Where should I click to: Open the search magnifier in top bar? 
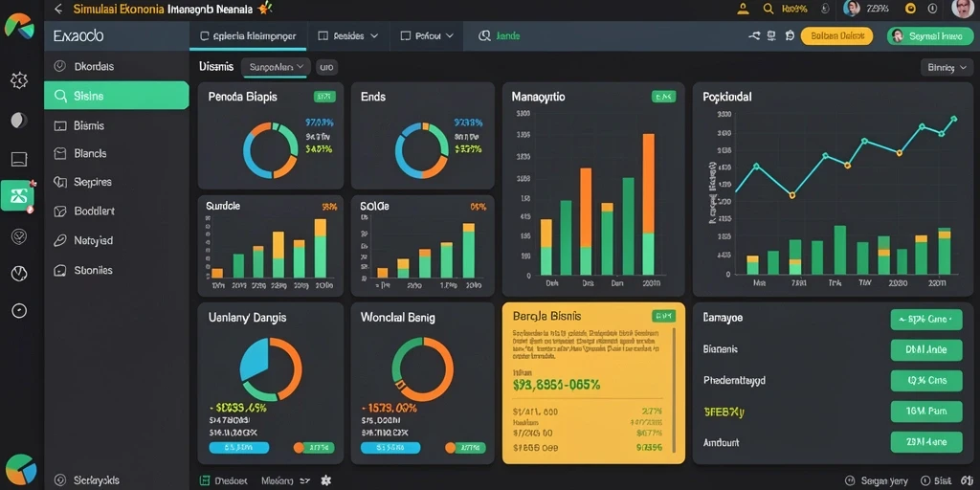click(768, 9)
